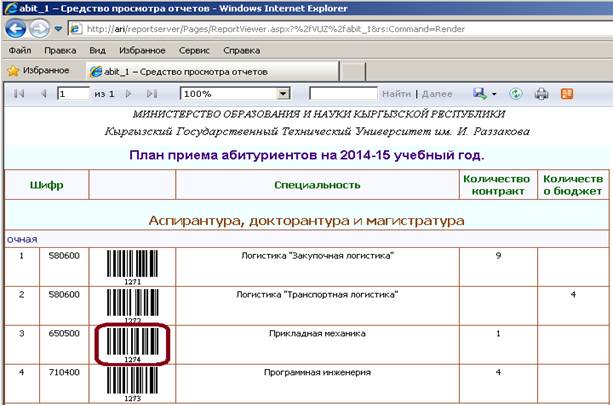The image size is (613, 405).
Task: Click the Избранное favorites star button
Action: coord(38,71)
